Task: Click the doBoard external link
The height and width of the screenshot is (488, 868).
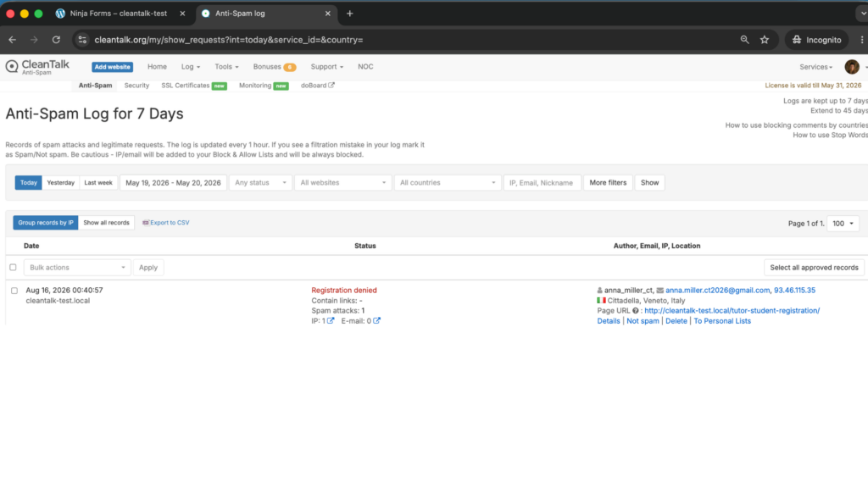Action: (x=317, y=86)
